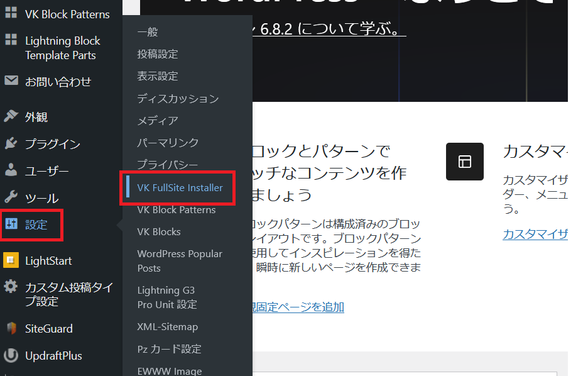Open Lightning Block Template Parts menu

[x=63, y=48]
